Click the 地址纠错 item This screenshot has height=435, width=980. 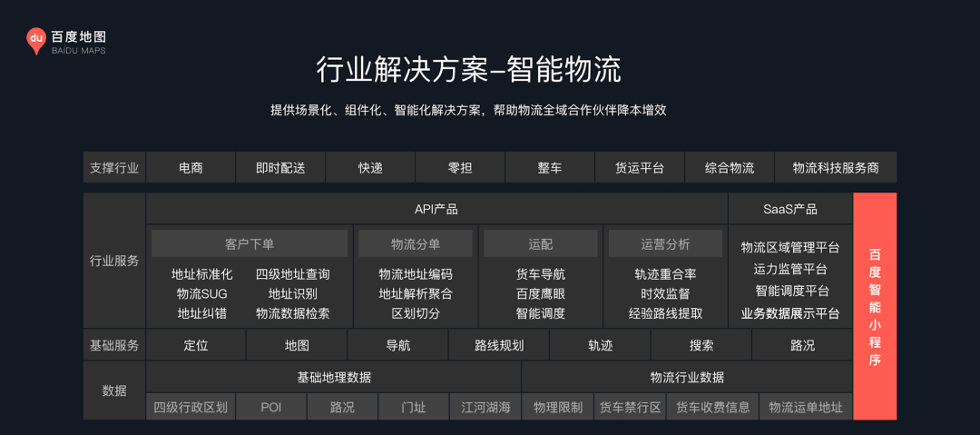click(201, 313)
